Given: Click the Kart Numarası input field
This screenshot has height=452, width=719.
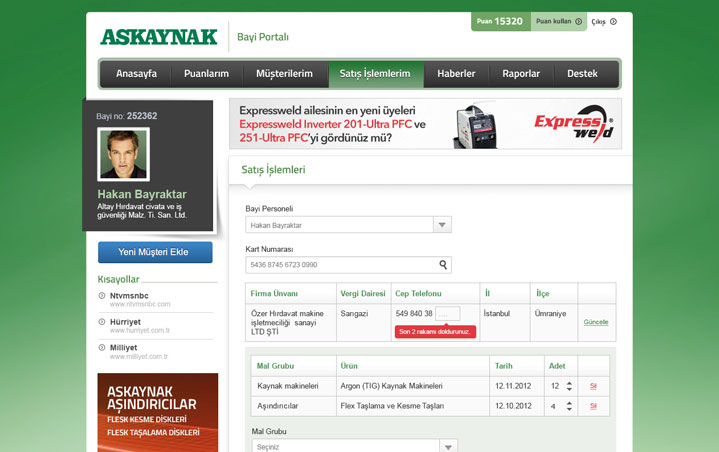Looking at the screenshot, I should point(348,265).
